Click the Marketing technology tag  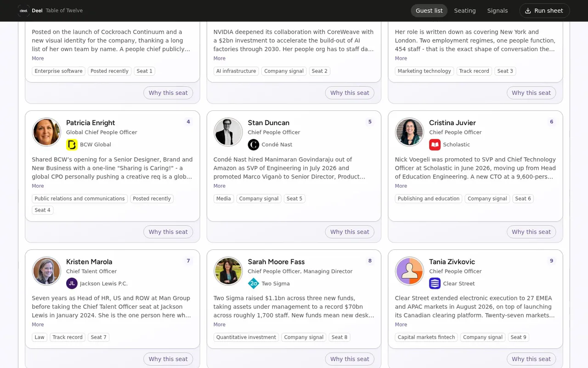[x=424, y=71]
